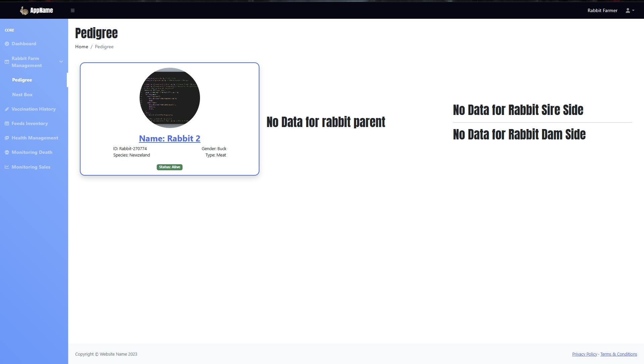Image resolution: width=644 pixels, height=364 pixels.
Task: Click the rabbit logo icon beside AppName
Action: [24, 11]
